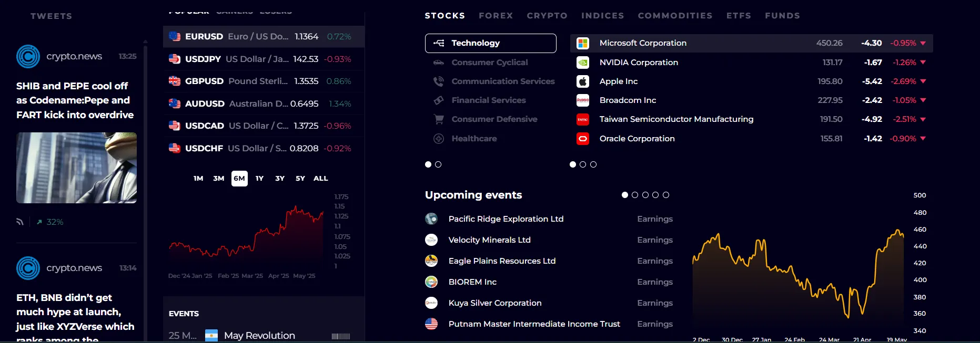Viewport: 980px width, 343px height.
Task: Click the down arrow on Oracle row
Action: pyautogui.click(x=923, y=139)
